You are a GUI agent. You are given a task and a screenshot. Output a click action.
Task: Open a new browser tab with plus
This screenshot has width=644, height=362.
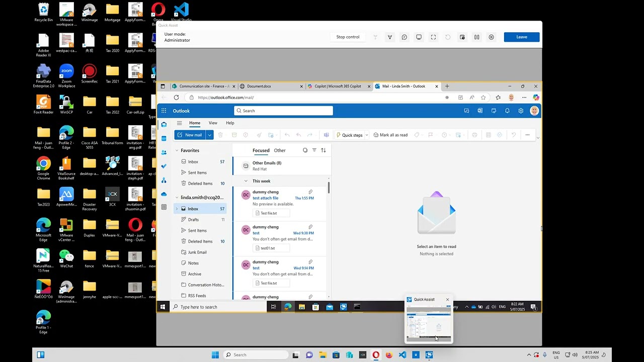point(447,86)
